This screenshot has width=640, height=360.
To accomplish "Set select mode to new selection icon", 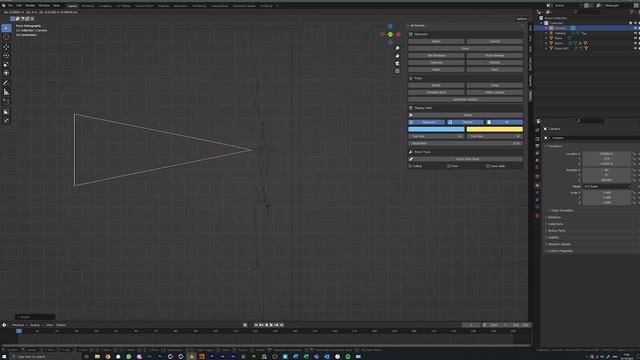I will coord(13,19).
